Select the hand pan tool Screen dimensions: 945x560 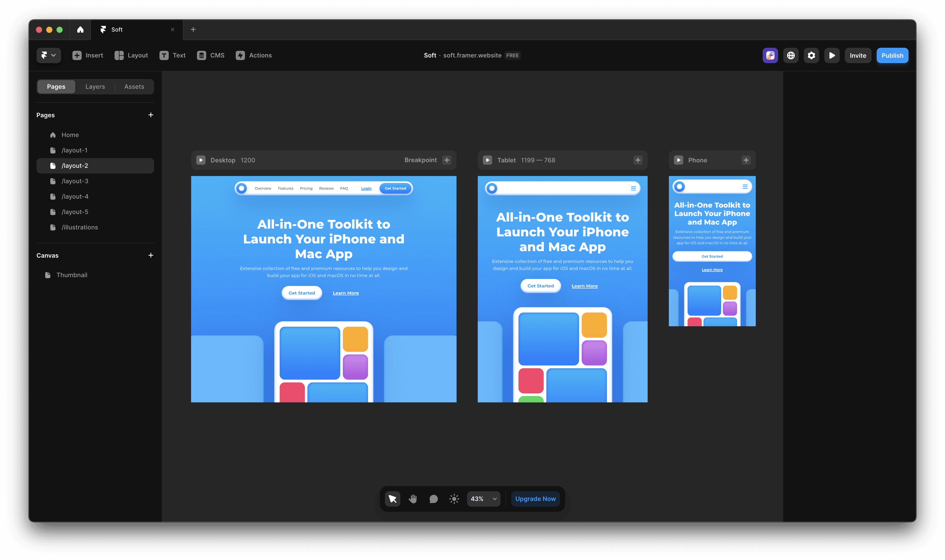[413, 499]
